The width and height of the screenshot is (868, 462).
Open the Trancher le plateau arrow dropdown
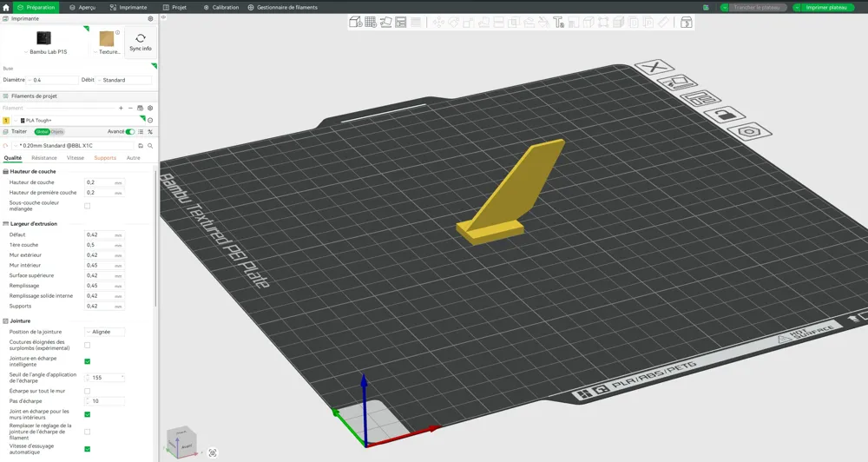tap(724, 7)
